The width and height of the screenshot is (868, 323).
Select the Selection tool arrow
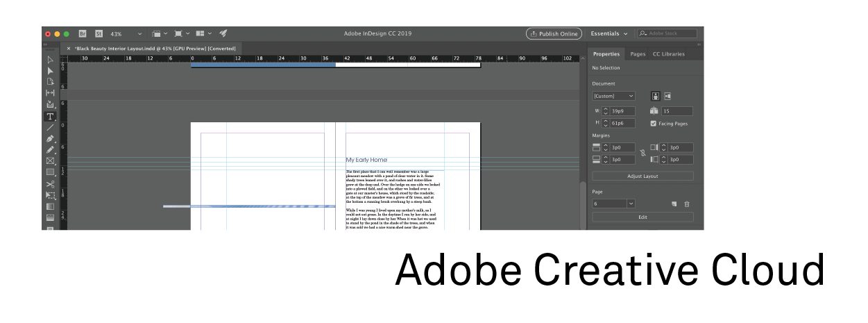(50, 60)
